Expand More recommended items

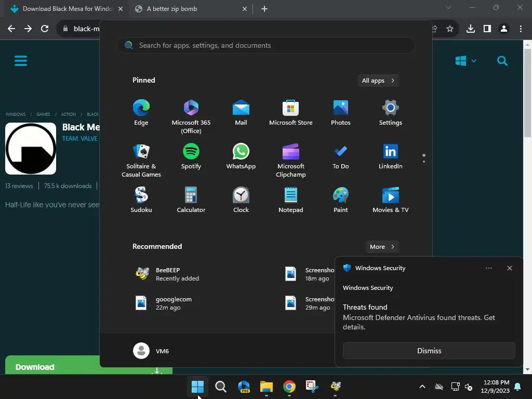pos(382,247)
